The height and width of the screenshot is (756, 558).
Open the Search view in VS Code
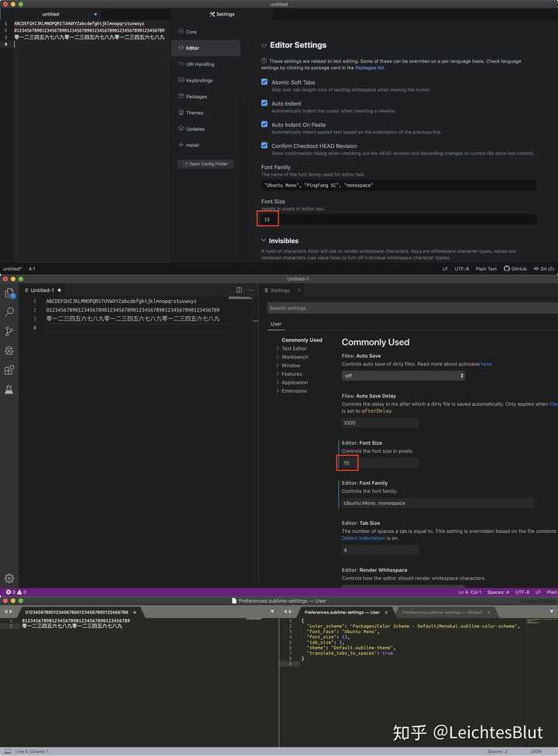pos(9,311)
